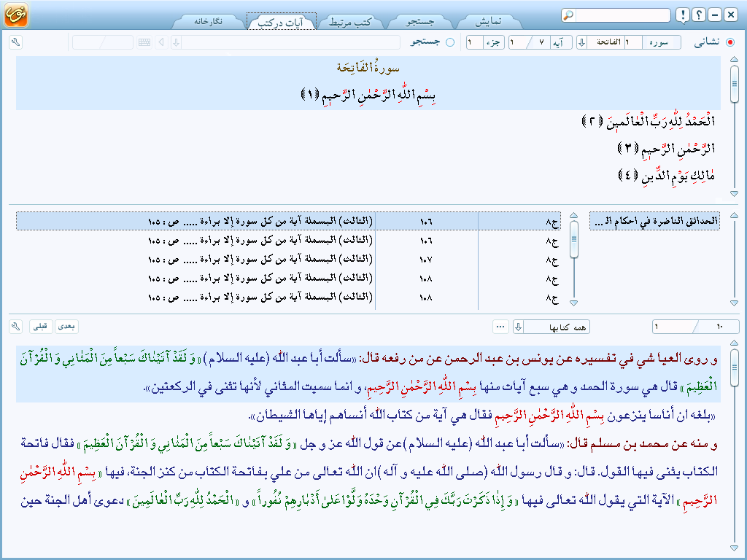Select verse 4, مالك يوم الدين

[x=667, y=176]
